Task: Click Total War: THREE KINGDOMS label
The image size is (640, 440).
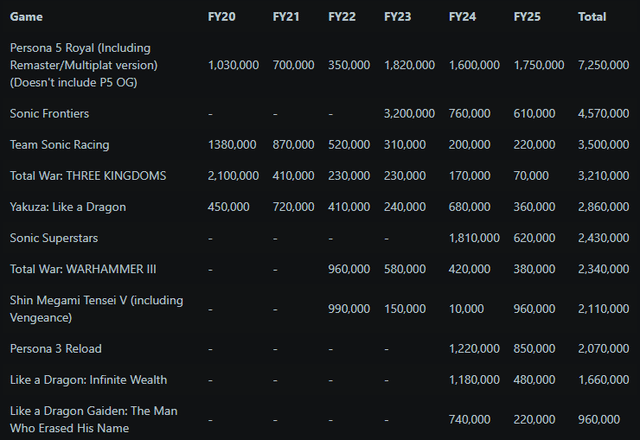Action: 88,176
